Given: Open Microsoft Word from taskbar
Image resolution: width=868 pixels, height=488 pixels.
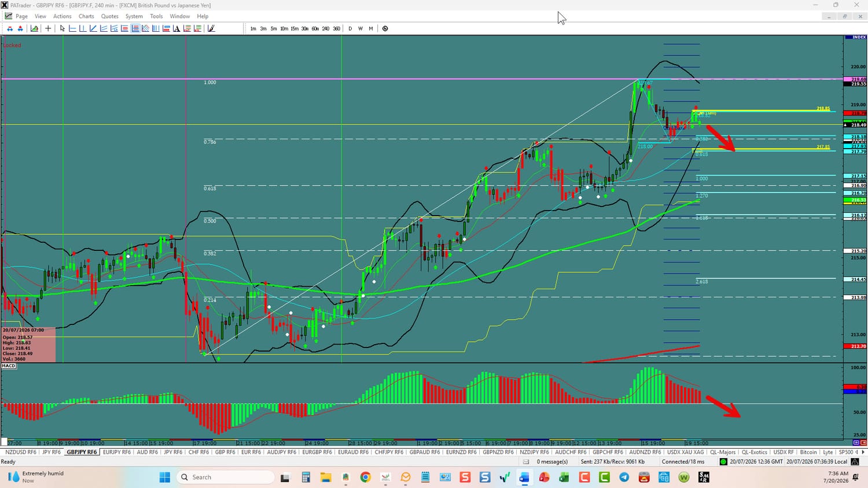Looking at the screenshot, I should tap(524, 477).
